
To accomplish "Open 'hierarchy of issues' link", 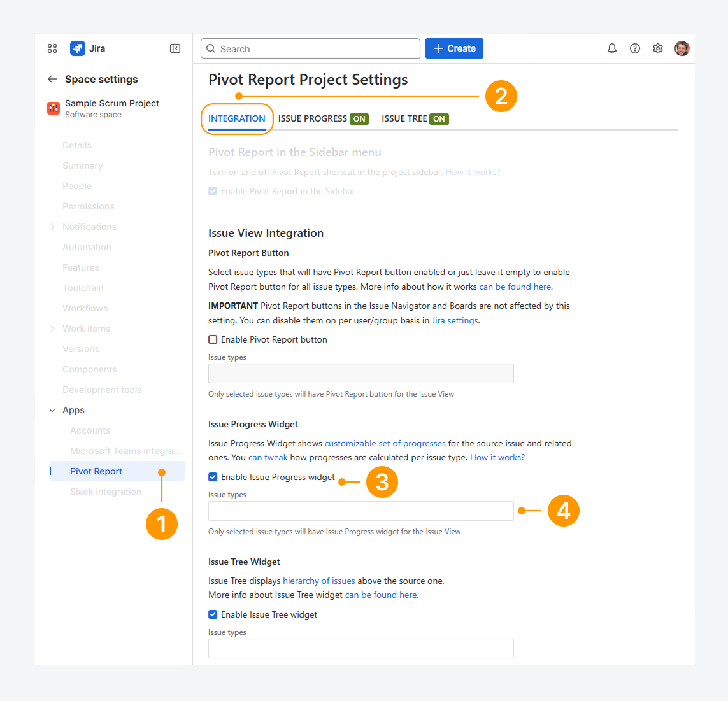I will (x=319, y=581).
